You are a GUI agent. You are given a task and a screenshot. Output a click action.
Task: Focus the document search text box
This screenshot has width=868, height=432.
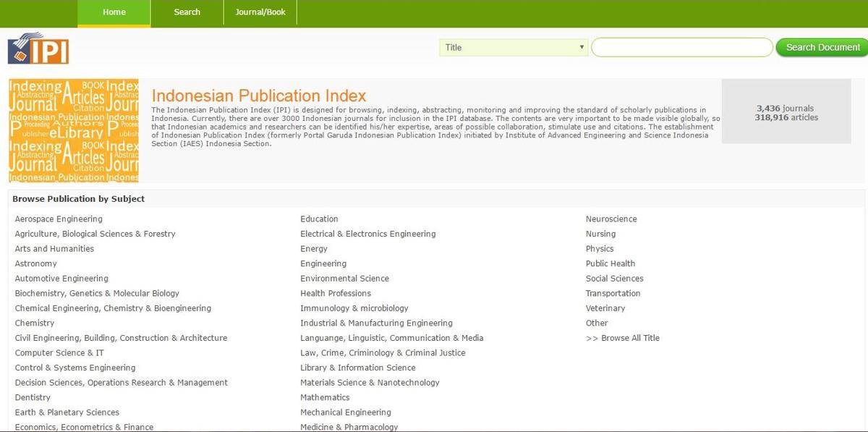(682, 48)
